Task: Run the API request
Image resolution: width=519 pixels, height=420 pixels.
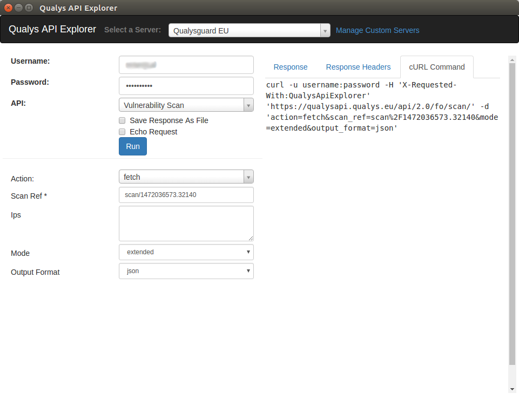Action: click(x=133, y=146)
